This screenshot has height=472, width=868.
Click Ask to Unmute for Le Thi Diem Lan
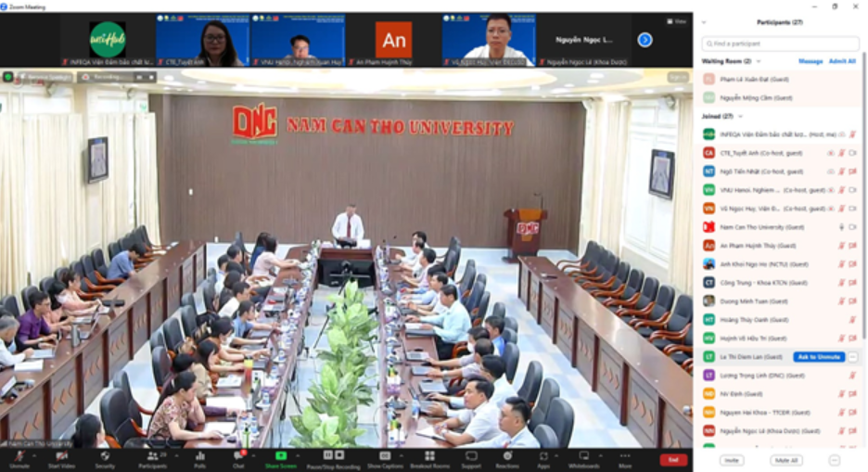(x=819, y=357)
